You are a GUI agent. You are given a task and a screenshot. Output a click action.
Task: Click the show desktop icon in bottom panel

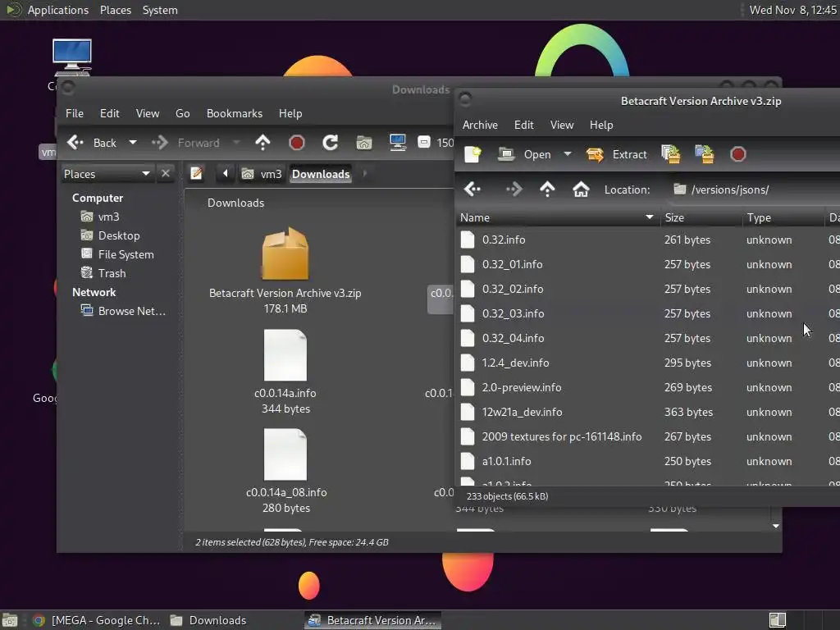(10, 620)
